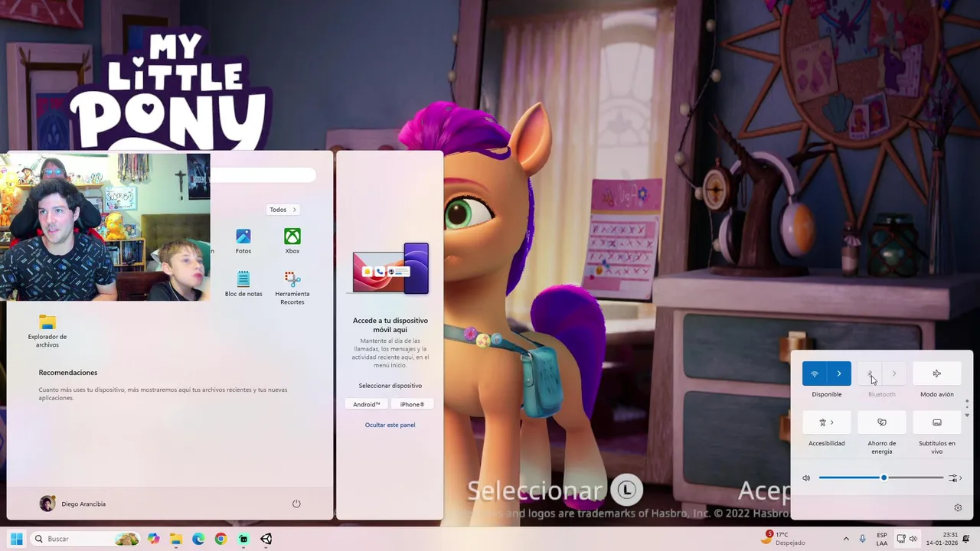Show hidden tray icons chevron
980x551 pixels.
[x=846, y=539]
